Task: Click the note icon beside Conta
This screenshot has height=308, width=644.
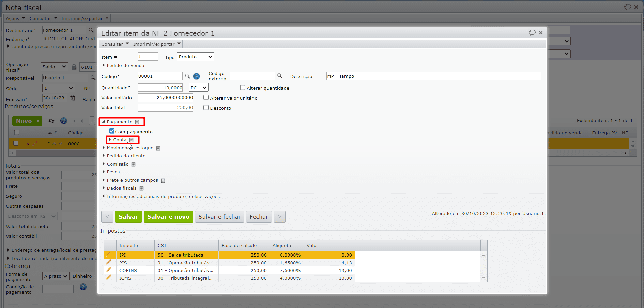Action: pyautogui.click(x=131, y=140)
